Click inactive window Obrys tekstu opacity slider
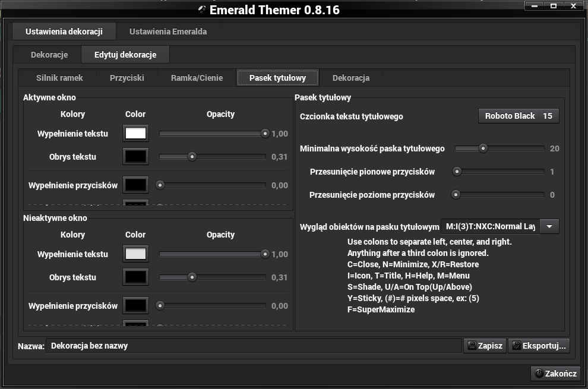This screenshot has width=588, height=389. click(x=213, y=277)
